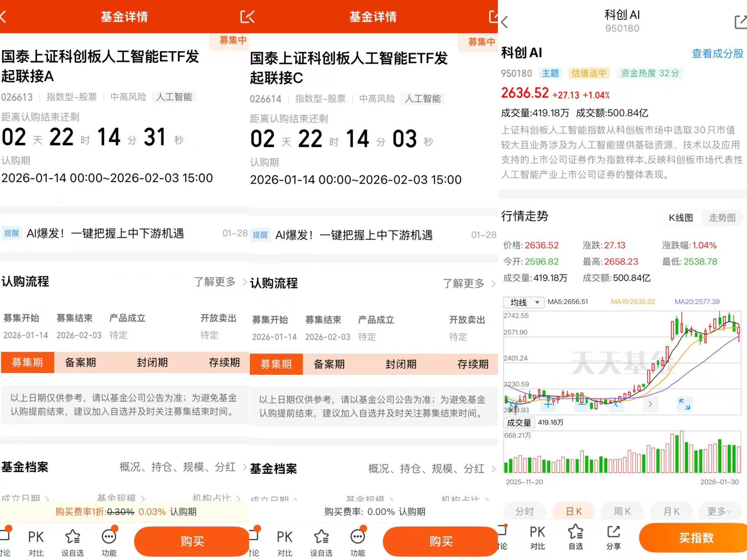747x560 pixels.
Task: Tap share icon in 科创AI header
Action: pos(741,22)
